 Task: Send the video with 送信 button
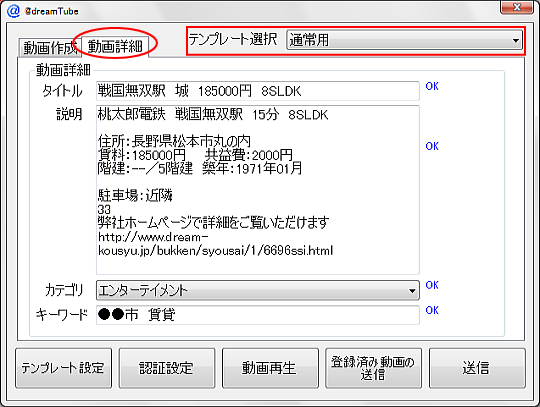(477, 368)
